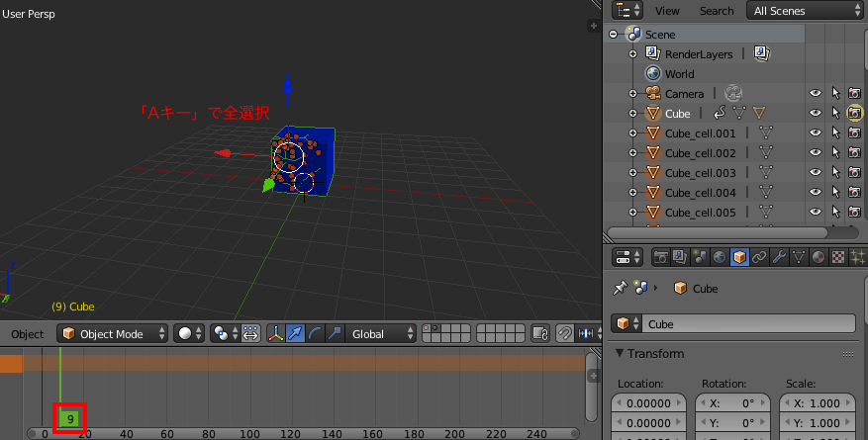Viewport: 868px width, 440px height.
Task: Click the Scale Y 1.000 value field
Action: click(x=818, y=422)
